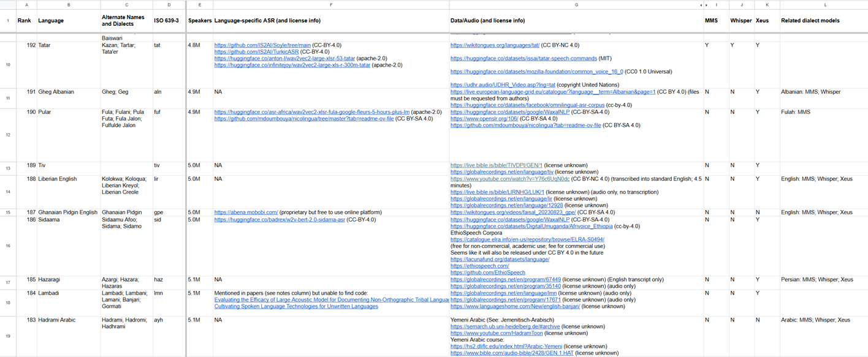Viewport: 868px width, 357px height.
Task: Click the Whisper header cell
Action: 741,21
